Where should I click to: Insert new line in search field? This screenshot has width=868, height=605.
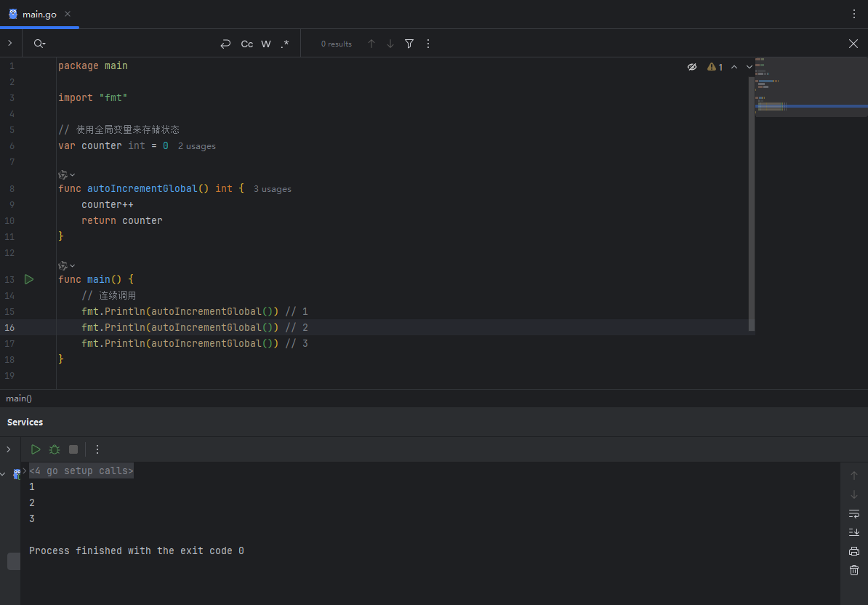tap(225, 44)
